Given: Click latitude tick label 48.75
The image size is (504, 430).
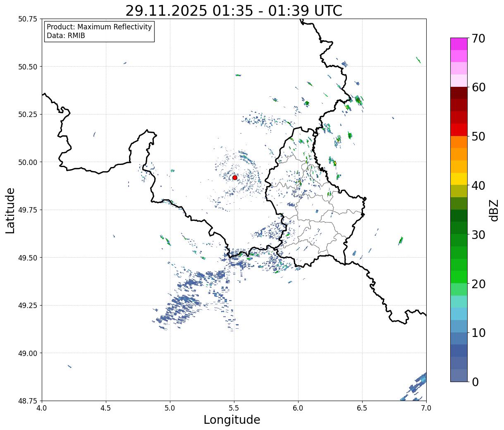Looking at the screenshot, I should 27,401.
